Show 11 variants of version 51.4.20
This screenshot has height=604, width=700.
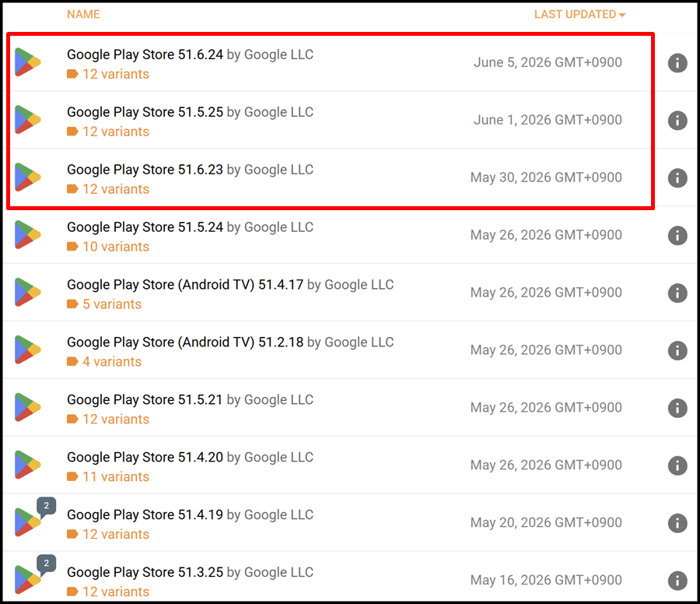click(108, 477)
